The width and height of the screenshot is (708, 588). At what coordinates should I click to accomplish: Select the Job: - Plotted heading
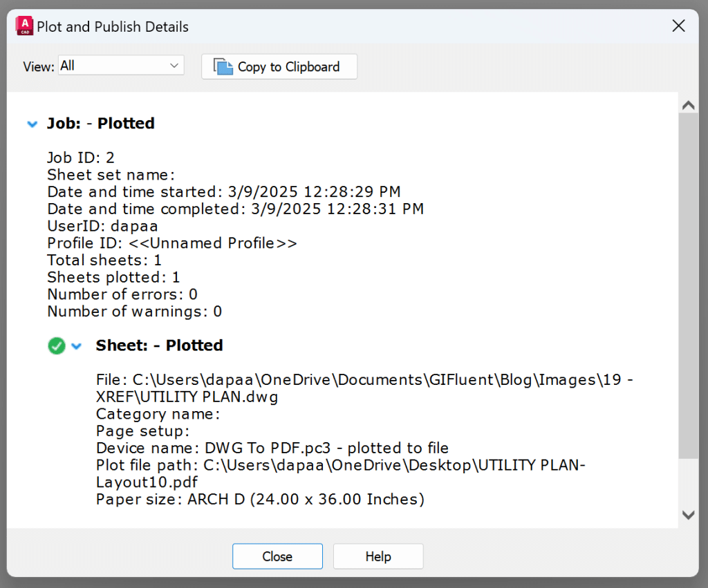coord(100,124)
